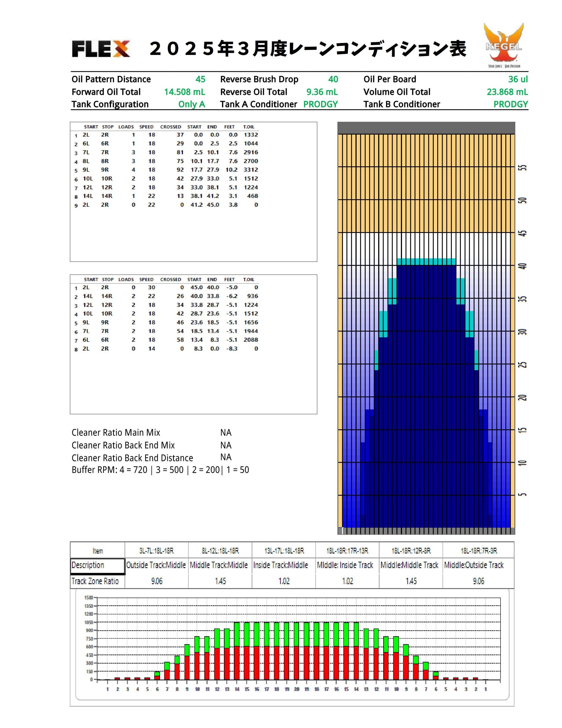Click the 10.2 feet cell
The height and width of the screenshot is (728, 562).
(x=232, y=170)
